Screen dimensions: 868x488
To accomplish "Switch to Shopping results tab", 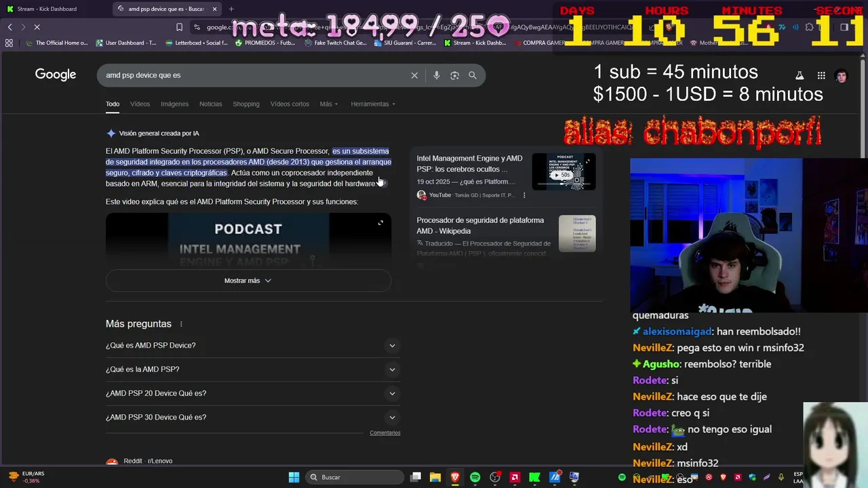I will [246, 104].
